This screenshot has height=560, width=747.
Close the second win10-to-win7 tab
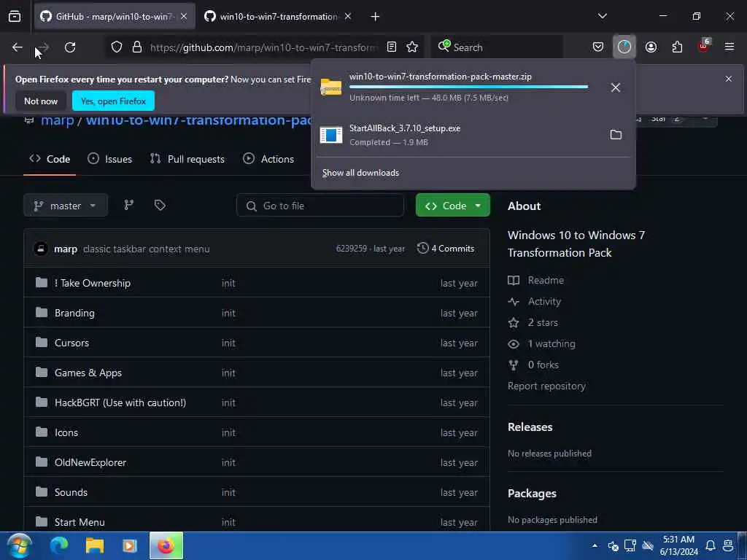point(348,17)
